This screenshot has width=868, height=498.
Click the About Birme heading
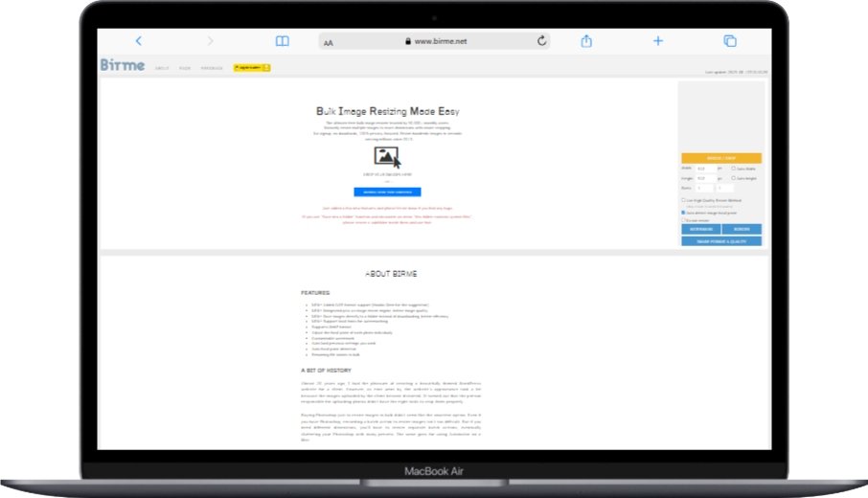tap(391, 274)
